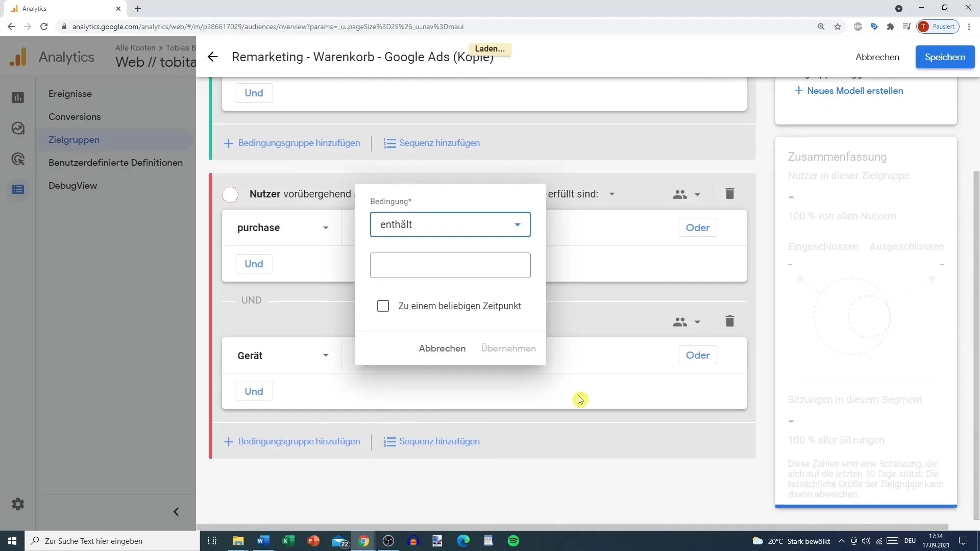This screenshot has width=980, height=551.
Task: Delete the purchase condition group with the trash icon
Action: [730, 193]
